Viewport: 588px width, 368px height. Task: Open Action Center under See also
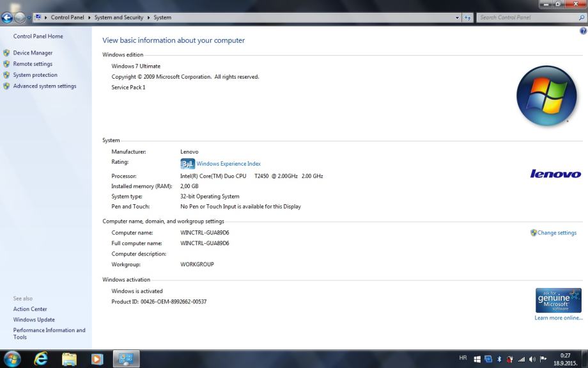[30, 309]
